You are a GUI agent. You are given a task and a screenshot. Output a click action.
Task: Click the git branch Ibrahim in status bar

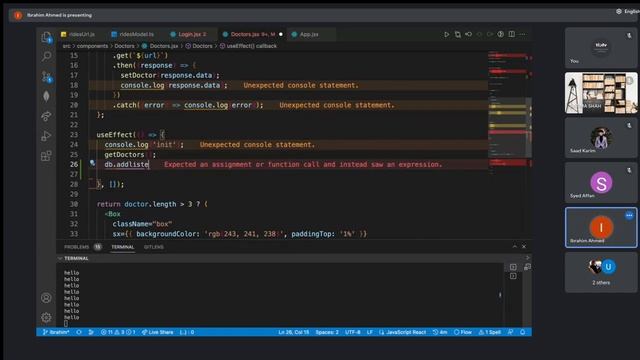point(56,332)
